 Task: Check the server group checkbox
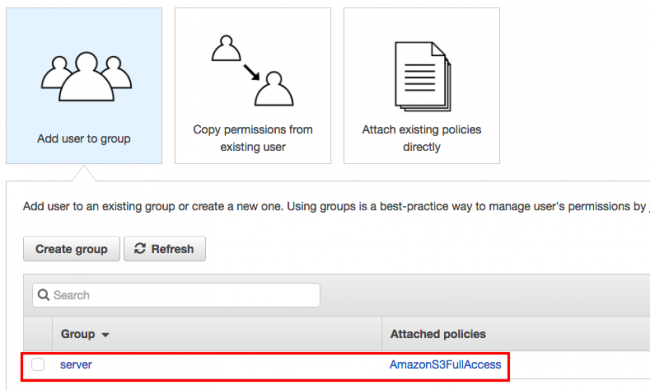(38, 365)
